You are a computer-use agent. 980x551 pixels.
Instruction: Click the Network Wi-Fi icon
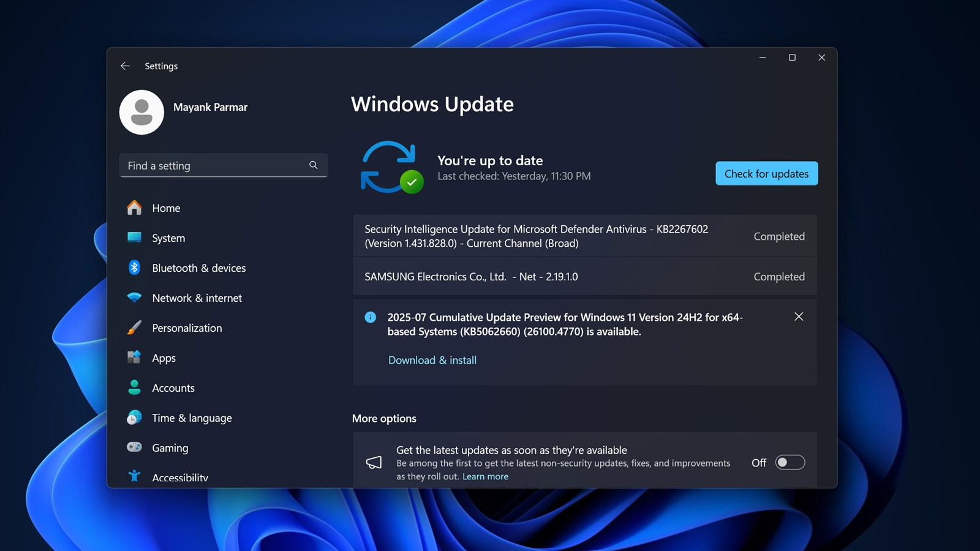(x=134, y=298)
